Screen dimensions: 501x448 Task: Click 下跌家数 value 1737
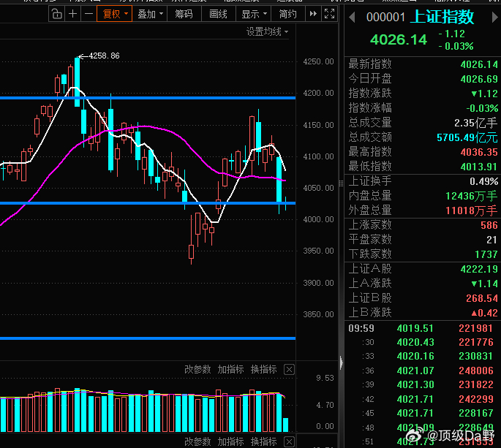[x=486, y=254]
